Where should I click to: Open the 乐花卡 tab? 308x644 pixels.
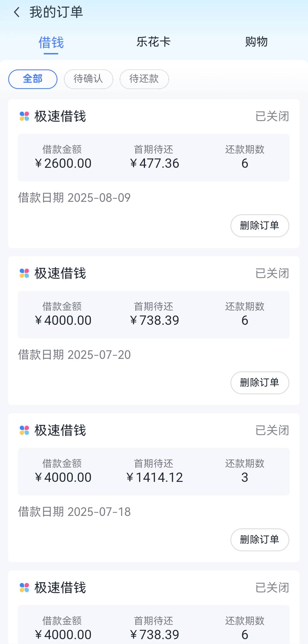tap(154, 42)
